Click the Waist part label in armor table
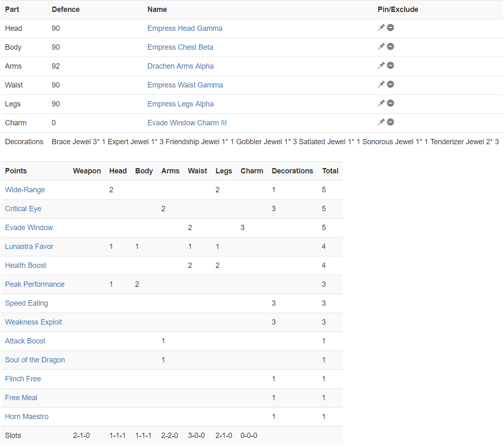This screenshot has width=504, height=447. pos(14,85)
